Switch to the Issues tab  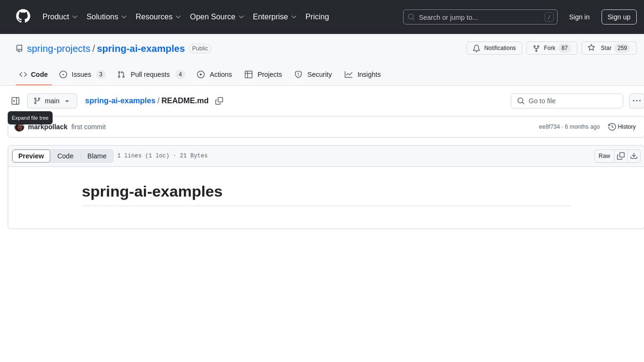coord(82,74)
